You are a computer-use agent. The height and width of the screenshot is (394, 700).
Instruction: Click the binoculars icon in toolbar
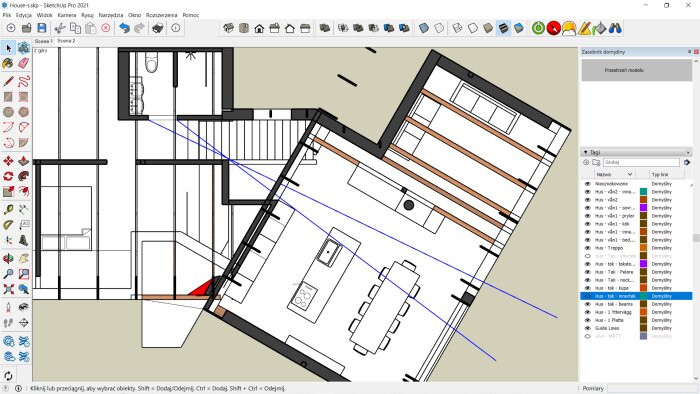615,28
